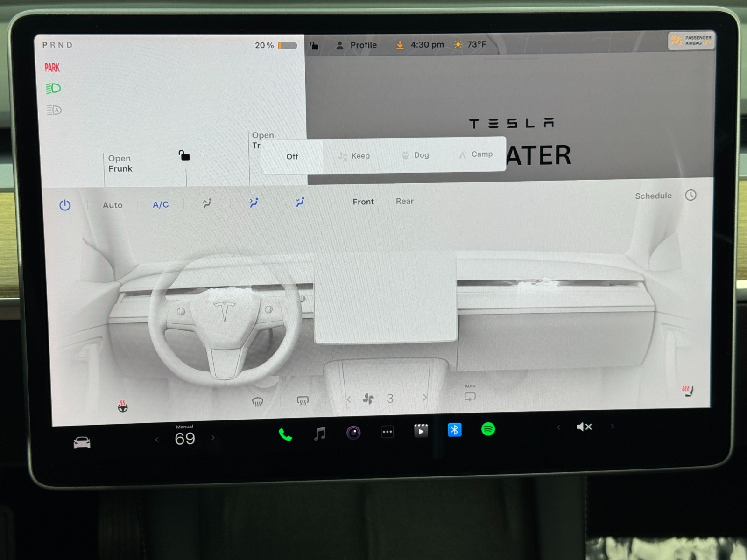
Task: Open the music note media icon
Action: [320, 434]
